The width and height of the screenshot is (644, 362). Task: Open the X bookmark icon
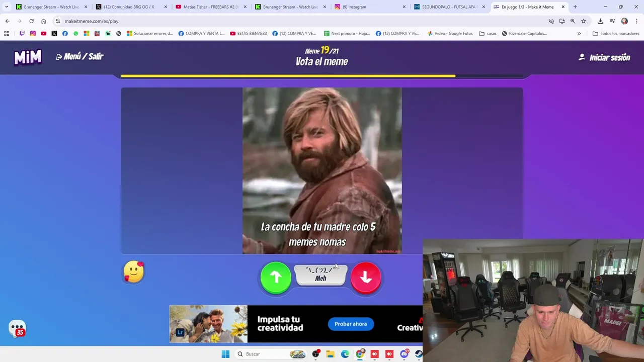pos(54,34)
